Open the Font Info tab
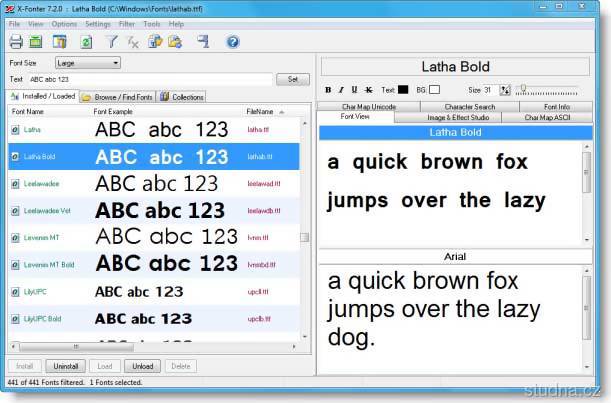The height and width of the screenshot is (403, 611). (556, 106)
